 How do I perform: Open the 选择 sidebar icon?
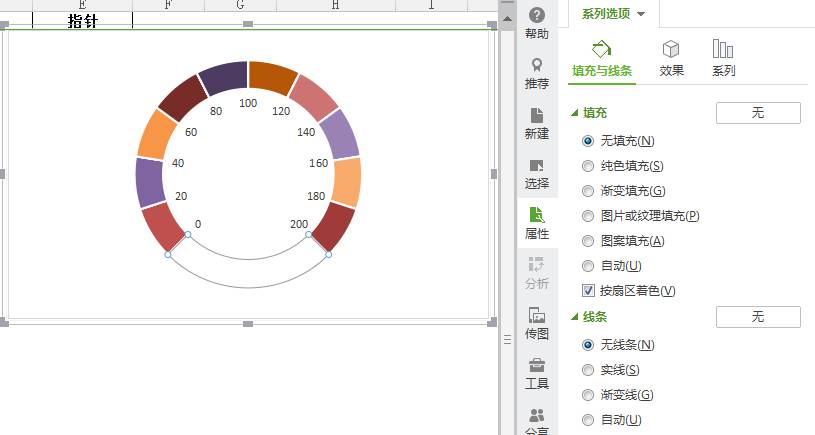[537, 173]
